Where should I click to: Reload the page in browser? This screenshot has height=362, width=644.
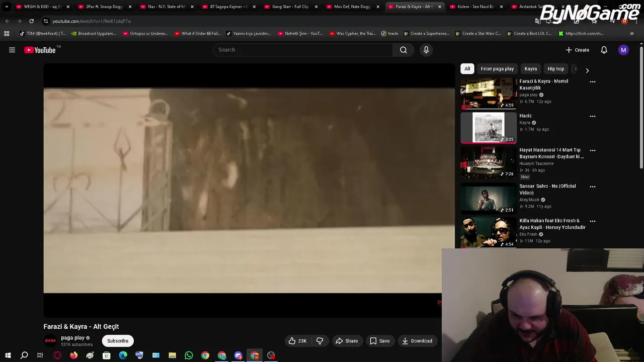point(31,21)
